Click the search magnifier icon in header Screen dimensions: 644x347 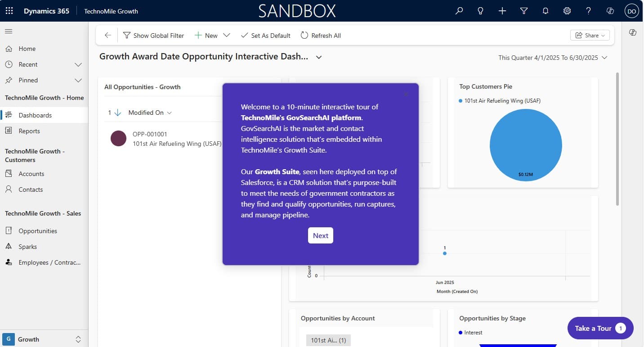[x=459, y=11]
